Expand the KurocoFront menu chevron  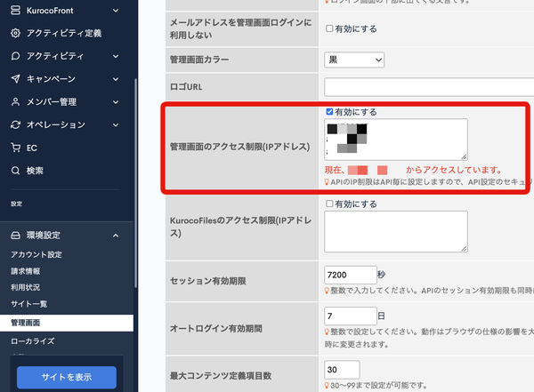pos(116,11)
